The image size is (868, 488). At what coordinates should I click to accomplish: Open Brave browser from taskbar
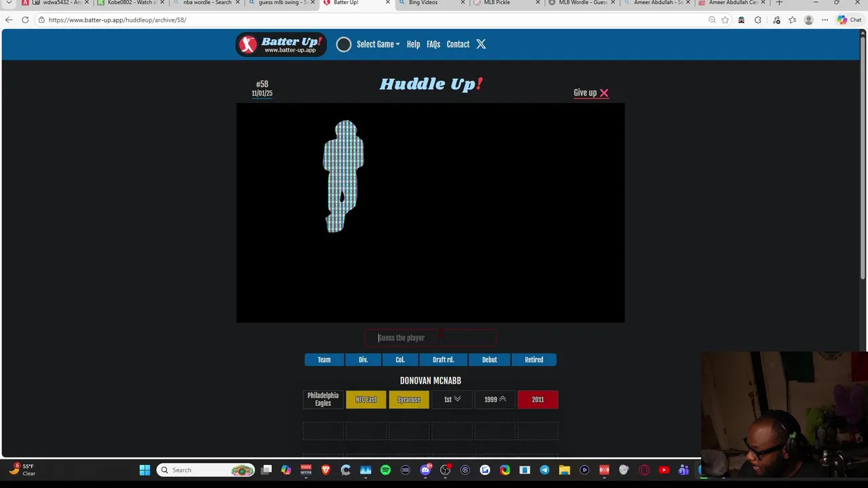tap(325, 470)
